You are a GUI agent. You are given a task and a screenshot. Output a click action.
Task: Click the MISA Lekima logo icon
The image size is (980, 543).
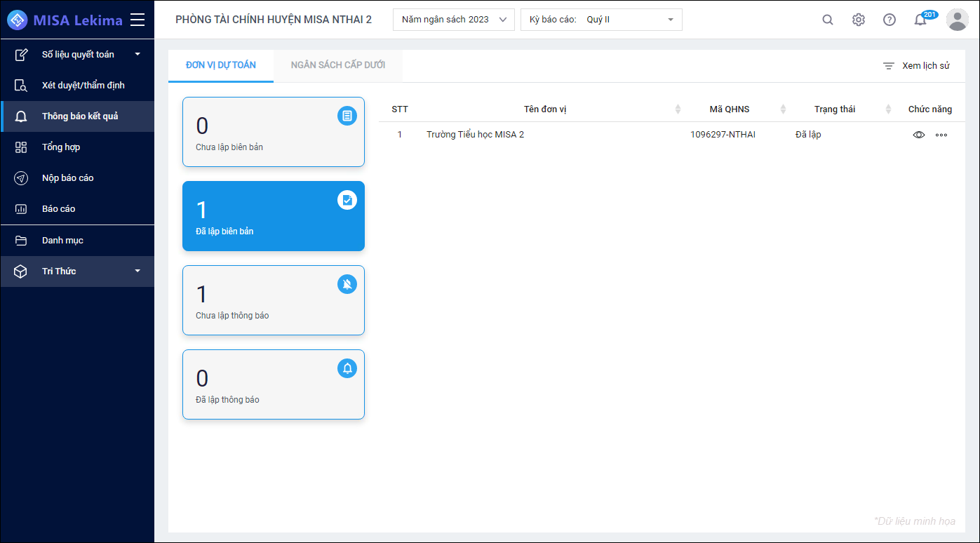17,20
